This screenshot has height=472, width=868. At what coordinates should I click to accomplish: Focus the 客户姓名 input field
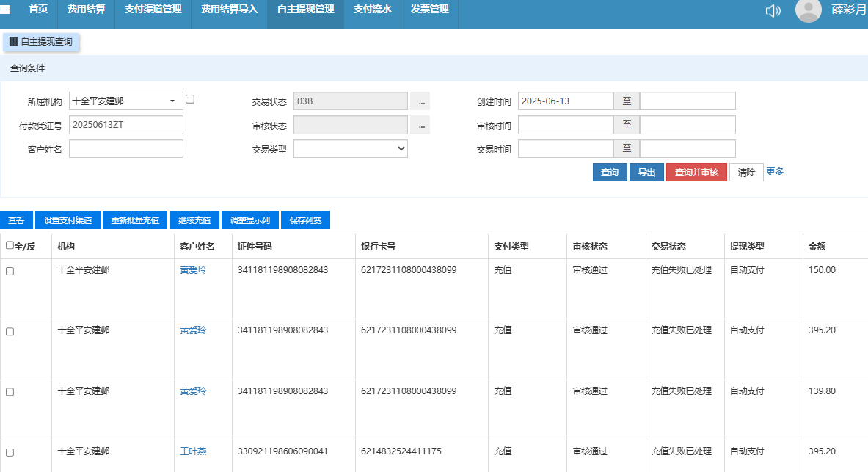pyautogui.click(x=125, y=149)
